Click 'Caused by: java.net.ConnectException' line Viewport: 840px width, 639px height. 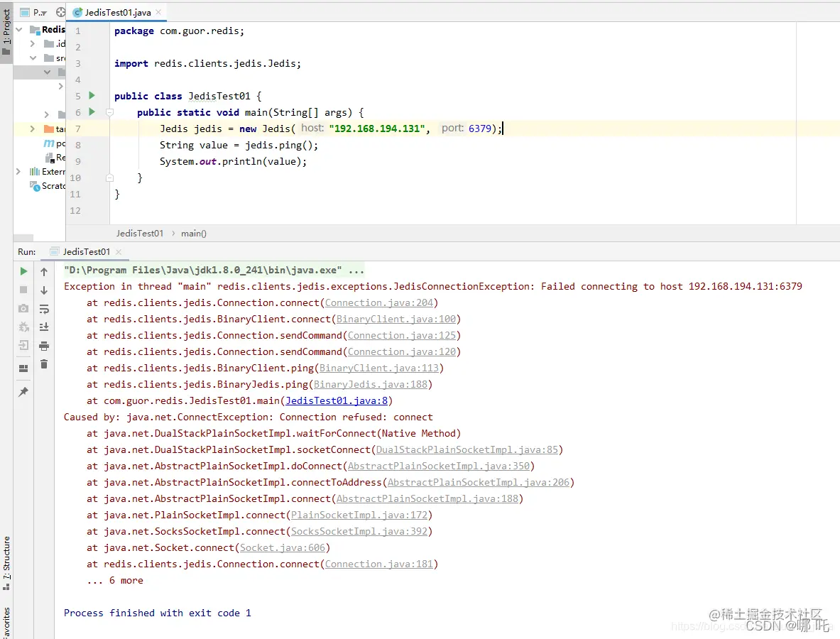pyautogui.click(x=248, y=417)
